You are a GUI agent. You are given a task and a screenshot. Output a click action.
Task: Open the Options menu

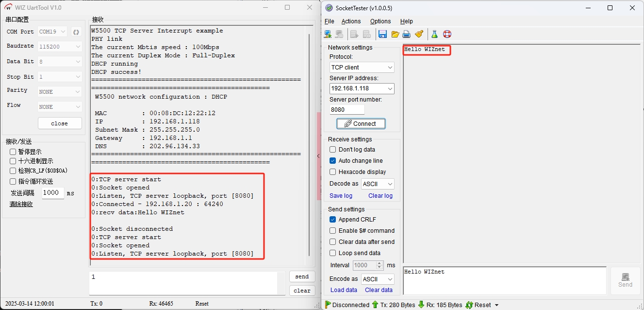[380, 21]
